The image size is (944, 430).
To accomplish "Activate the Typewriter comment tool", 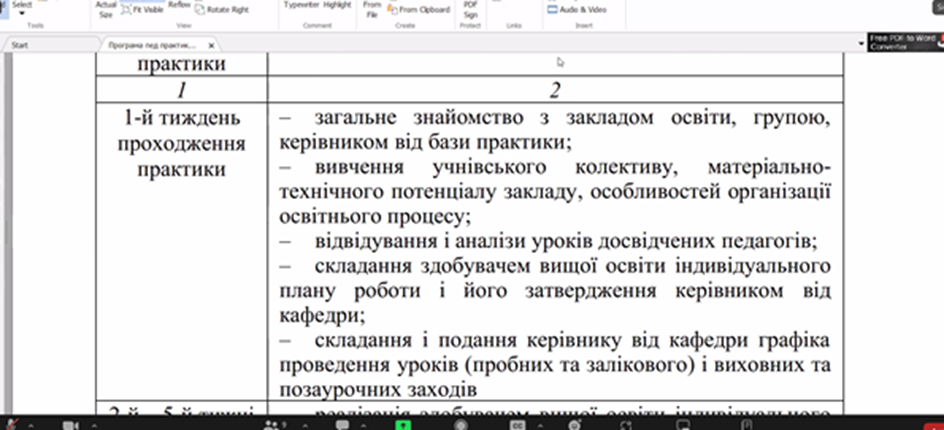I will tap(301, 5).
